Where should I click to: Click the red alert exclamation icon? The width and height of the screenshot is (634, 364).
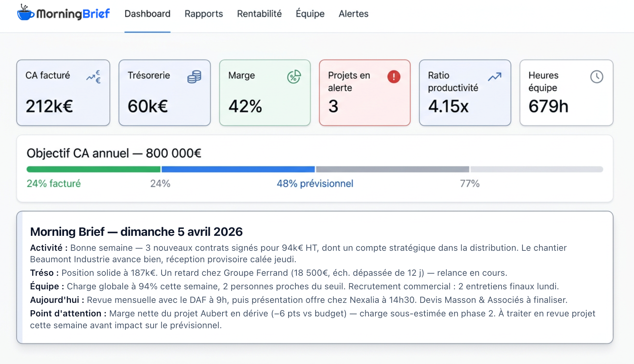click(x=394, y=77)
